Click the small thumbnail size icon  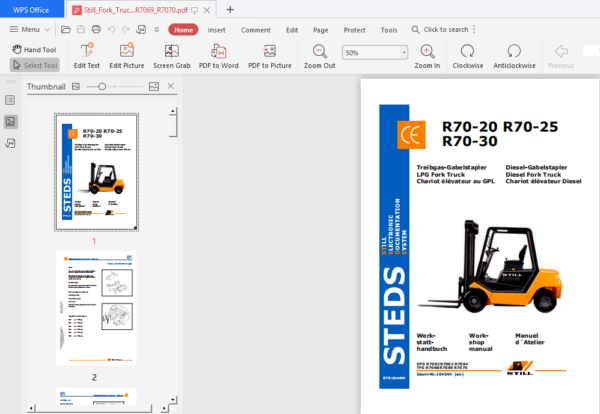click(76, 86)
